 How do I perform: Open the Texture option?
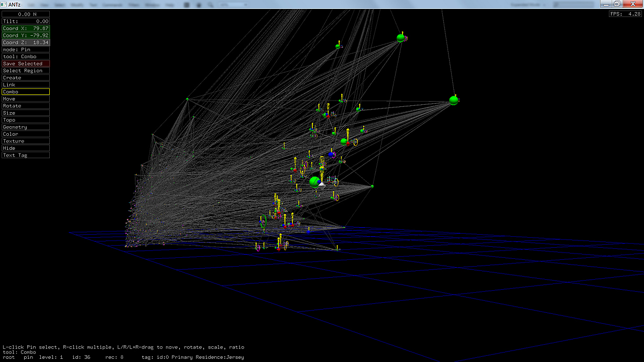26,141
